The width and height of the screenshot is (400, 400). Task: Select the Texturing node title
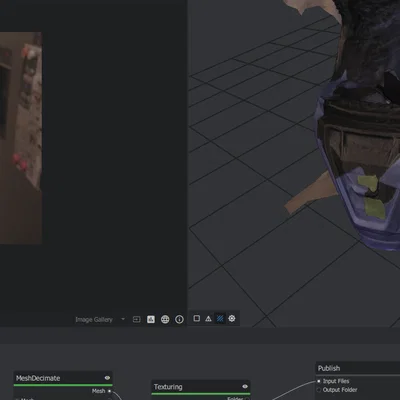(x=168, y=387)
